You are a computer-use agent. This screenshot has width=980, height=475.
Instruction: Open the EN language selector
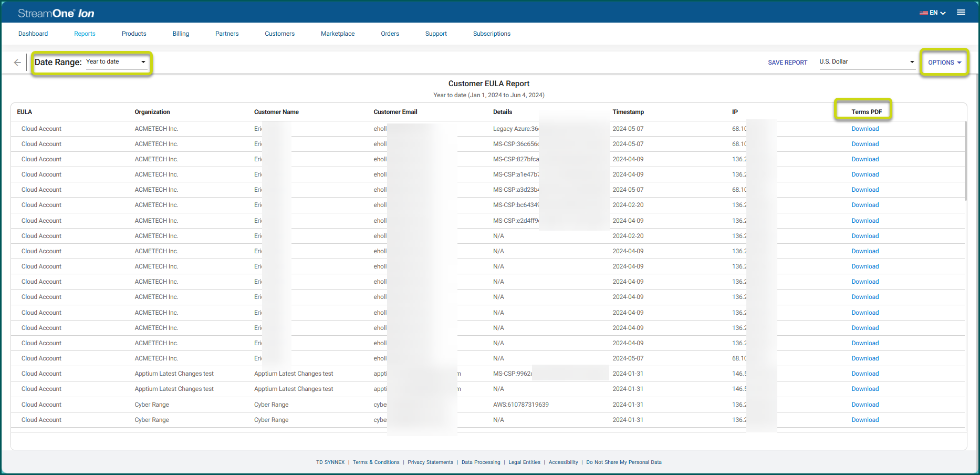click(932, 13)
